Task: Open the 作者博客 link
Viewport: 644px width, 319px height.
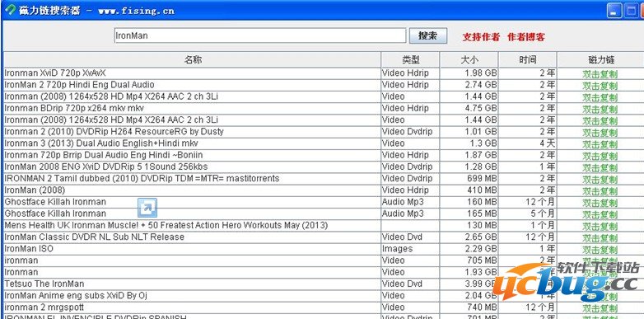Action: pyautogui.click(x=526, y=36)
